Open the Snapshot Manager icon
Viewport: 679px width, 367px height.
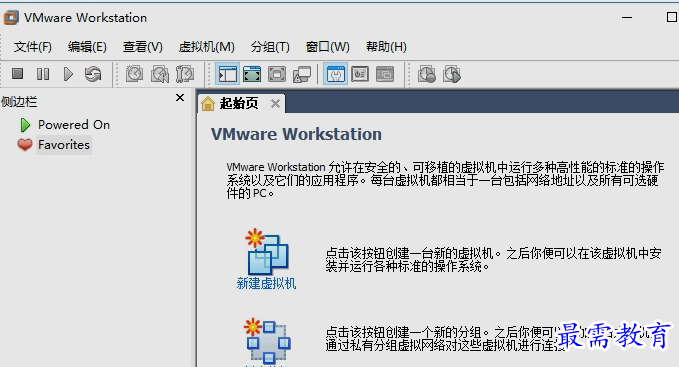click(185, 74)
